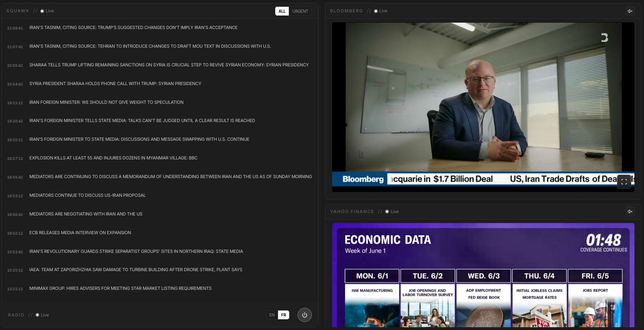Click the Live indicator next to Radio

(x=42, y=315)
